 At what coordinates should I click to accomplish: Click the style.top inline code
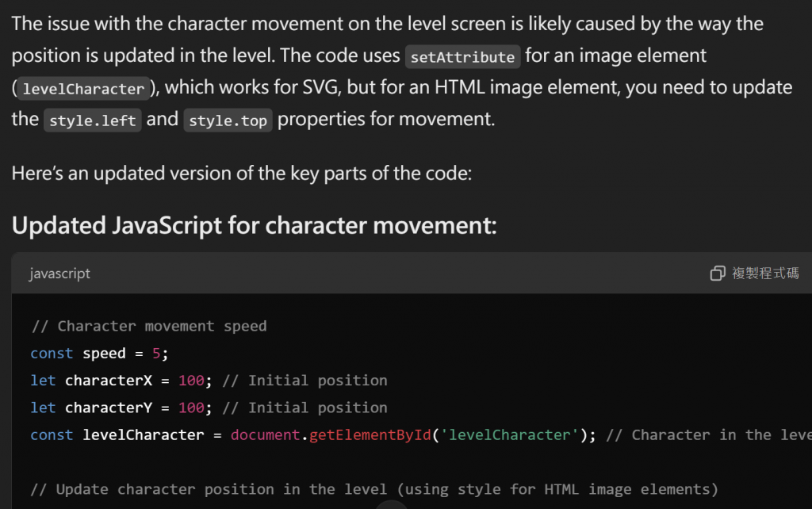pos(228,121)
